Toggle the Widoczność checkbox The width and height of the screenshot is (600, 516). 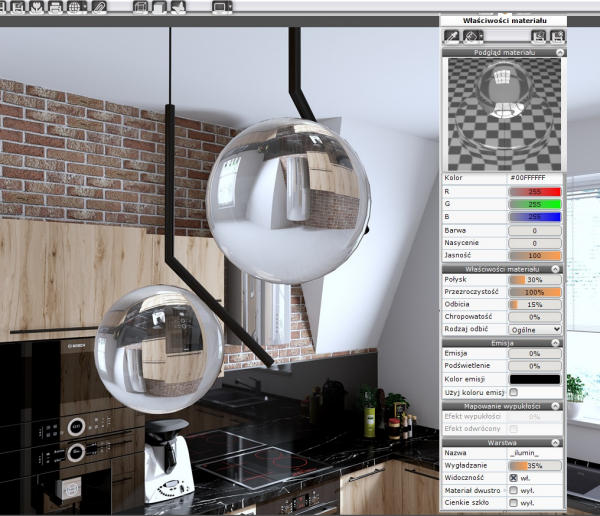coord(514,478)
